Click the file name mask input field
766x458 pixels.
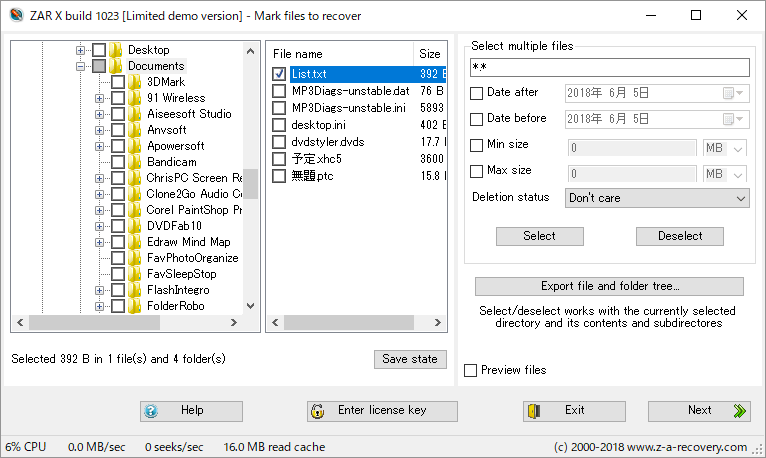tap(609, 67)
